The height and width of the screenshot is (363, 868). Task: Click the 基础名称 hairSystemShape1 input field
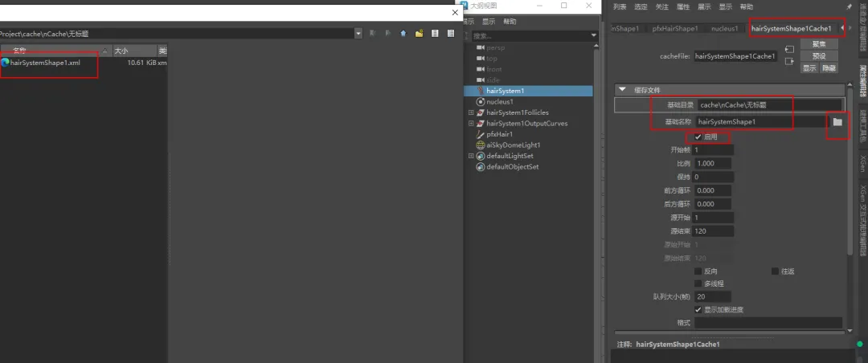pyautogui.click(x=759, y=121)
